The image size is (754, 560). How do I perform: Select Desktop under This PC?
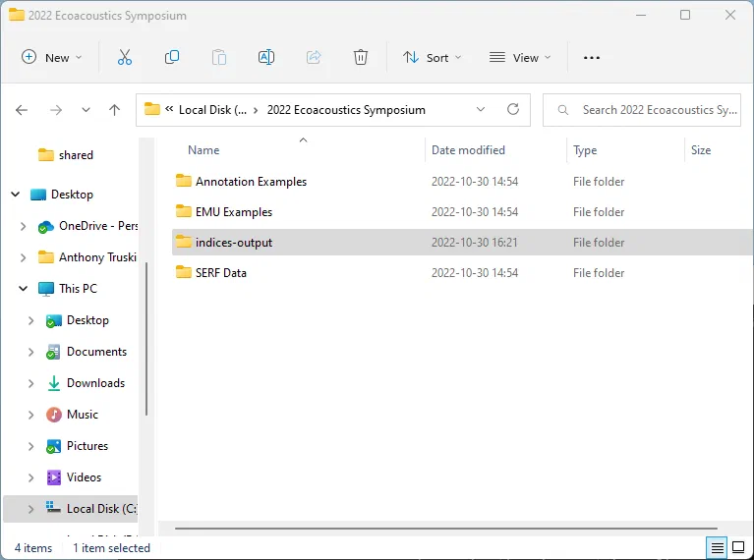78,320
